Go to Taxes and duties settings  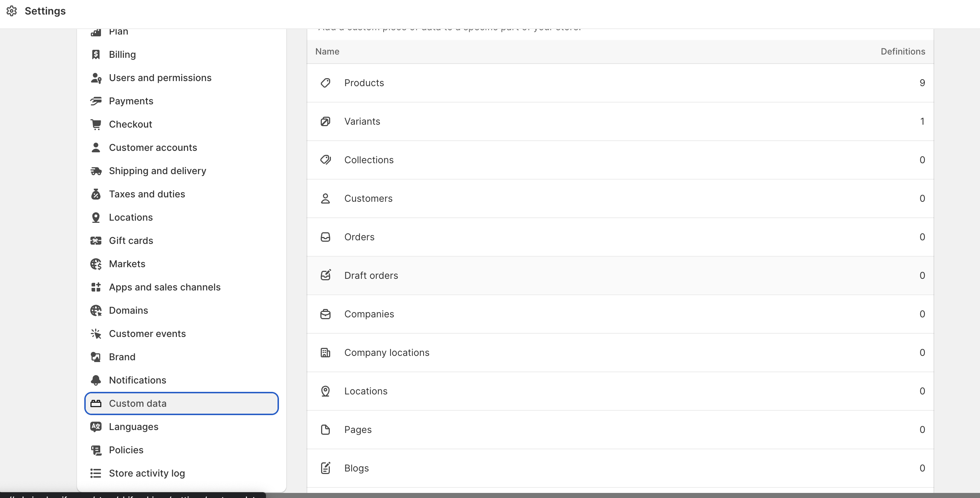point(147,194)
